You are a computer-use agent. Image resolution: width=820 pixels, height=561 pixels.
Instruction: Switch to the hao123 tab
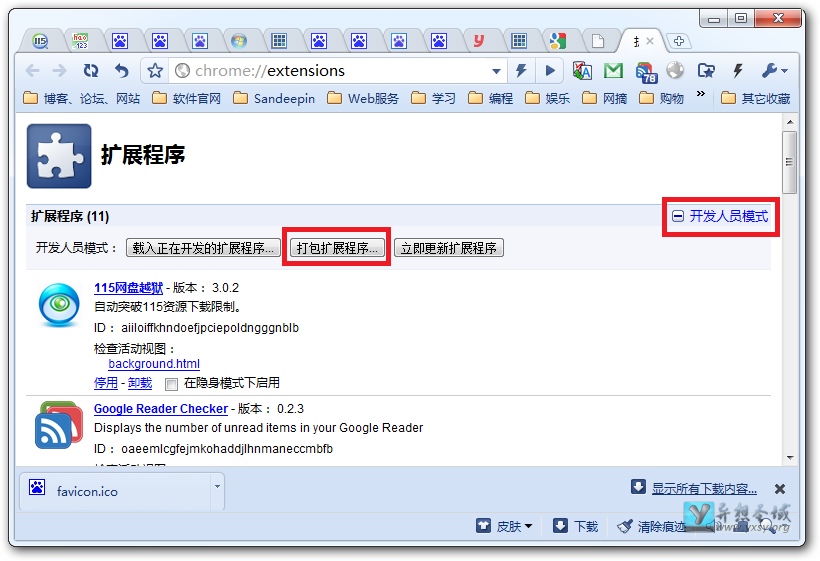pyautogui.click(x=81, y=41)
